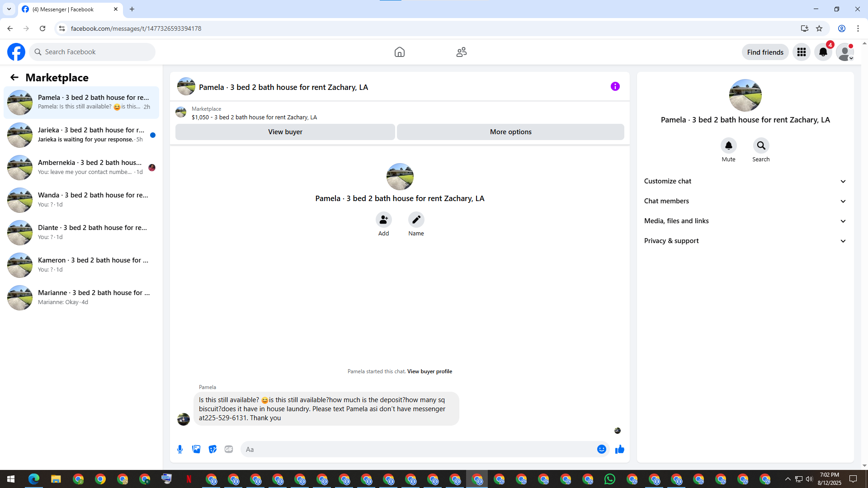This screenshot has width=868, height=488.
Task: Expand Customize chat section
Action: [x=745, y=181]
